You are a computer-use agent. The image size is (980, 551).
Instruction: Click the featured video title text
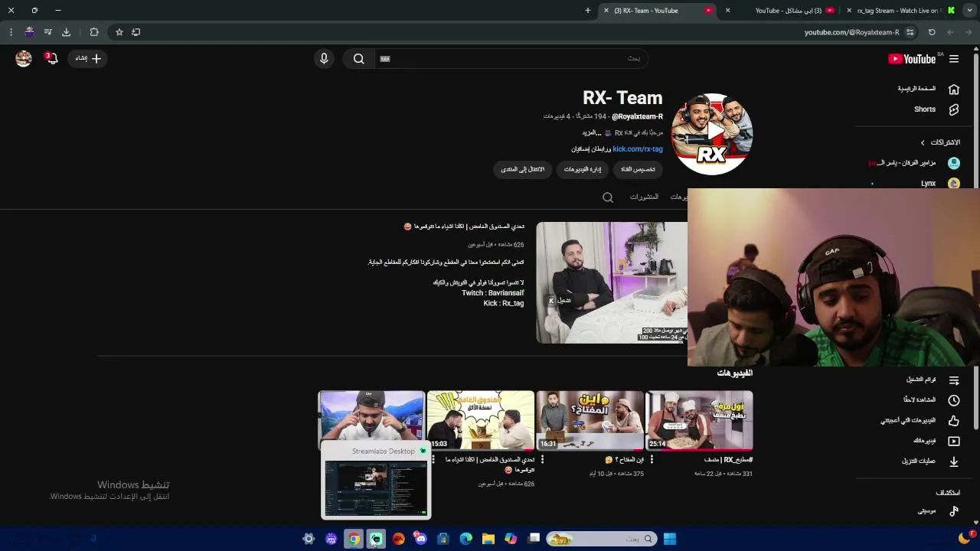pyautogui.click(x=464, y=227)
